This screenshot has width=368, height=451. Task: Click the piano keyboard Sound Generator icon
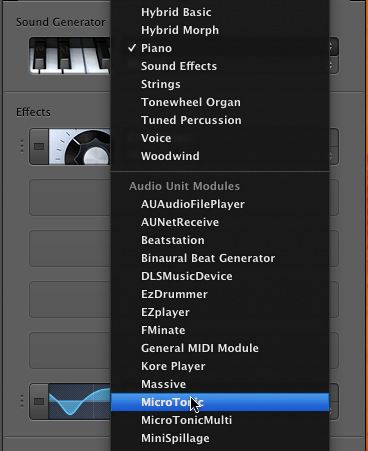[x=70, y=55]
